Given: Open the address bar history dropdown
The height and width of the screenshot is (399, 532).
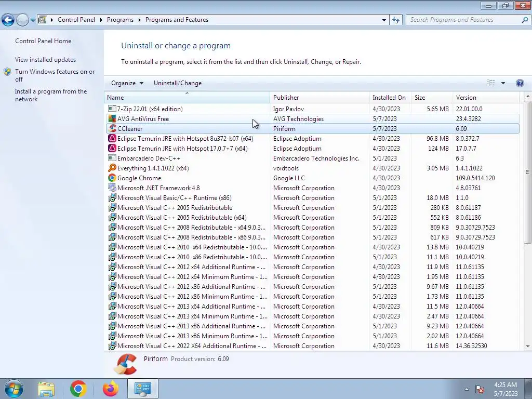Looking at the screenshot, I should tap(384, 20).
